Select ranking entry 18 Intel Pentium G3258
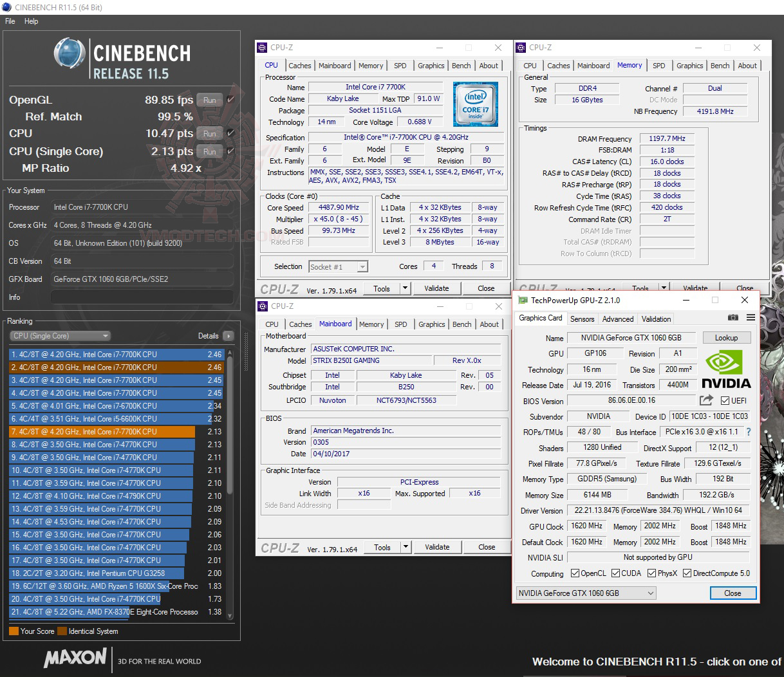 tap(116, 573)
